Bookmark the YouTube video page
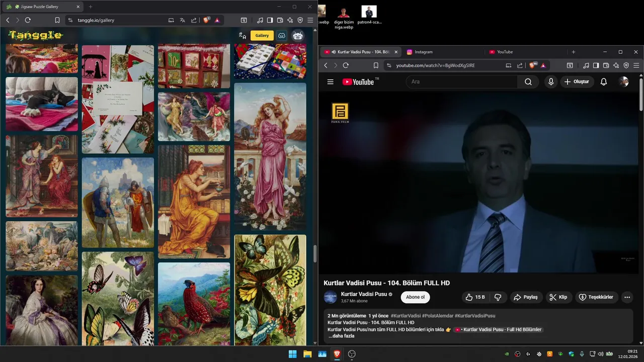Viewport: 644px width, 362px height. coord(375,65)
